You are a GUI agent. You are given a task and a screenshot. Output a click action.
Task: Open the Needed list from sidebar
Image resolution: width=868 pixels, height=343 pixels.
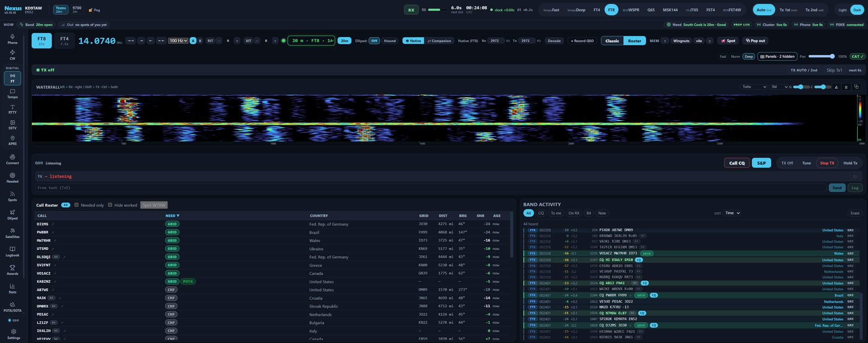coord(12,178)
